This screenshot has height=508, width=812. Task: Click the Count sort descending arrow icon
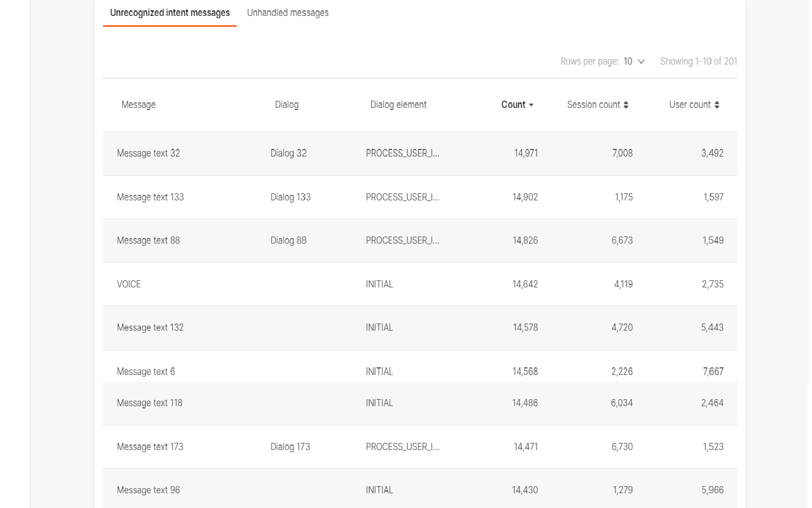tap(531, 105)
